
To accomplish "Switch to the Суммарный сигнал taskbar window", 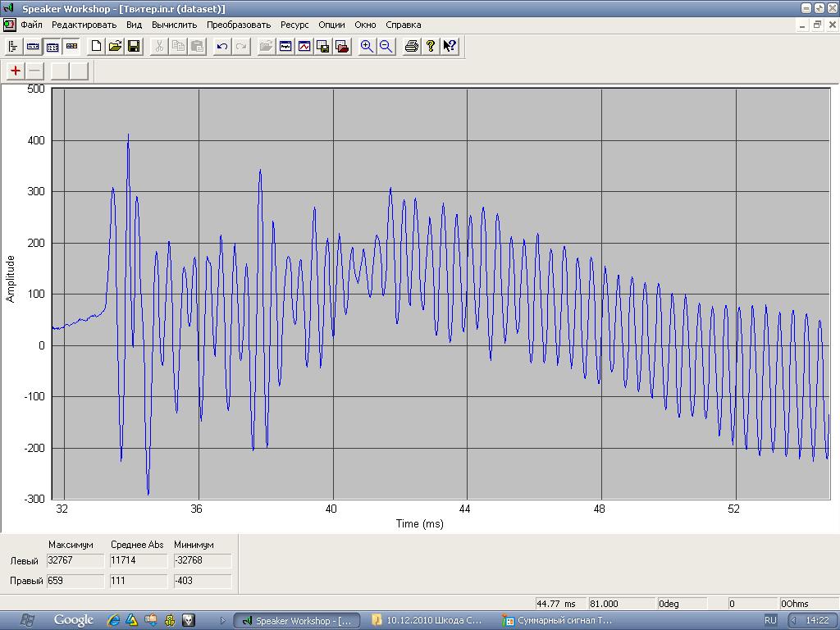I will [x=558, y=620].
